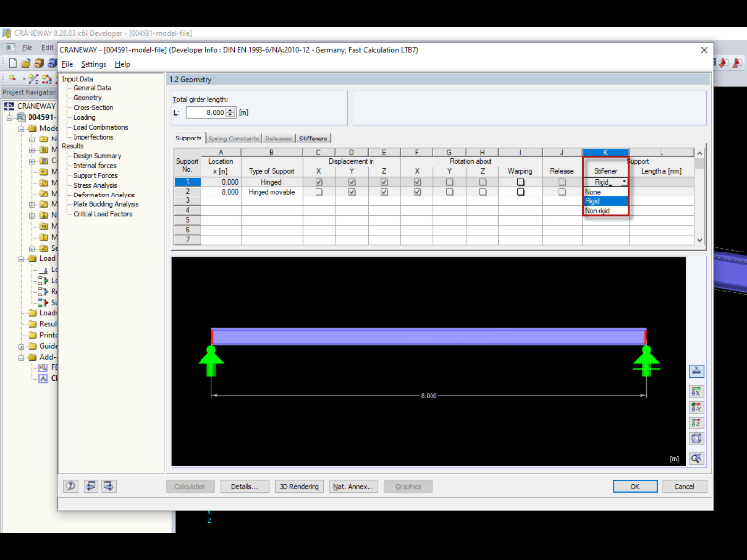Click selection icon in second toolbar row
Image resolution: width=747 pixels, height=560 pixels.
point(12,78)
